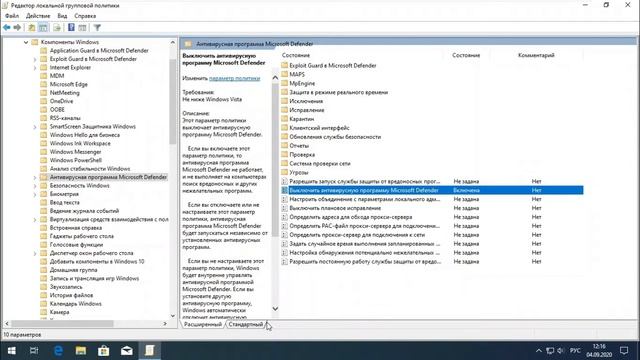Screen dimensions: 640x360
Task: Open File Explorer from the taskbar
Action: [81, 351]
